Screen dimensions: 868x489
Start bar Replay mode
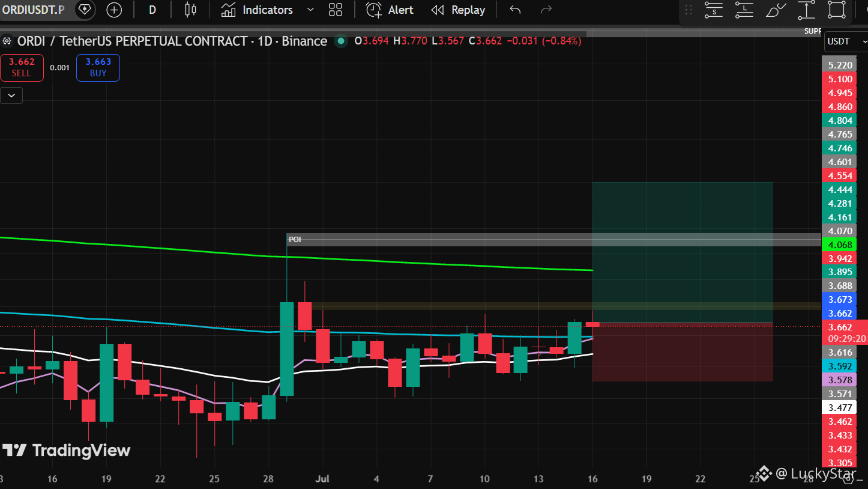pyautogui.click(x=458, y=10)
